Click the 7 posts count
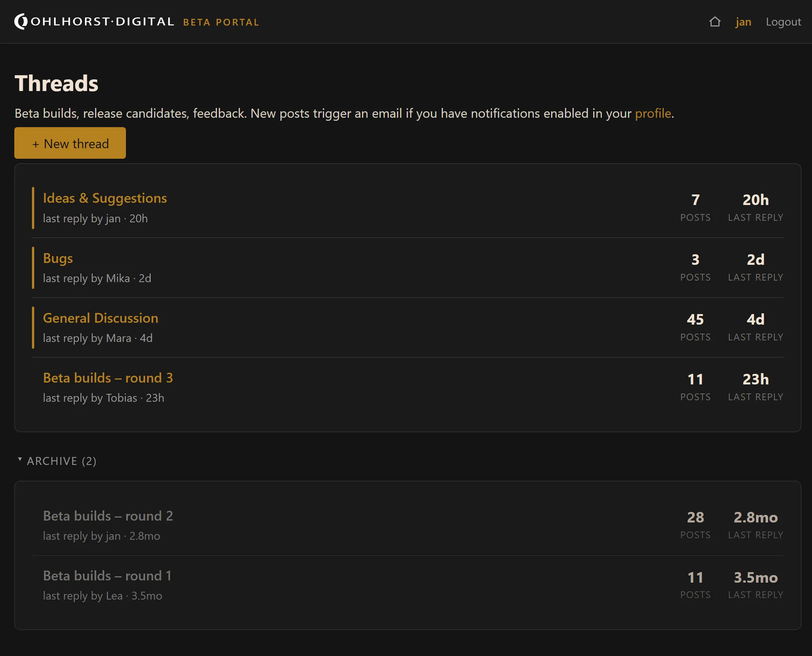812x656 pixels. [x=695, y=200]
